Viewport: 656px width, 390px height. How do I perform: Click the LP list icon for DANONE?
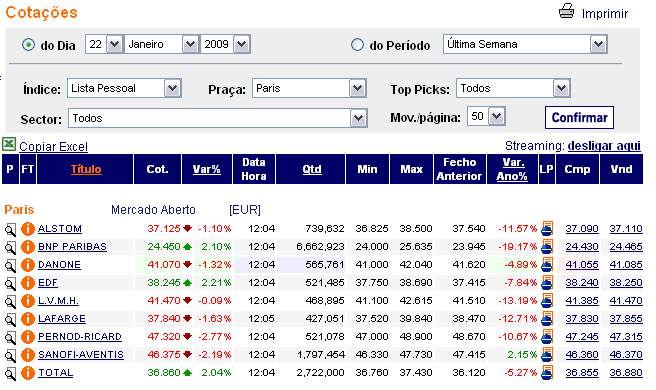[547, 264]
